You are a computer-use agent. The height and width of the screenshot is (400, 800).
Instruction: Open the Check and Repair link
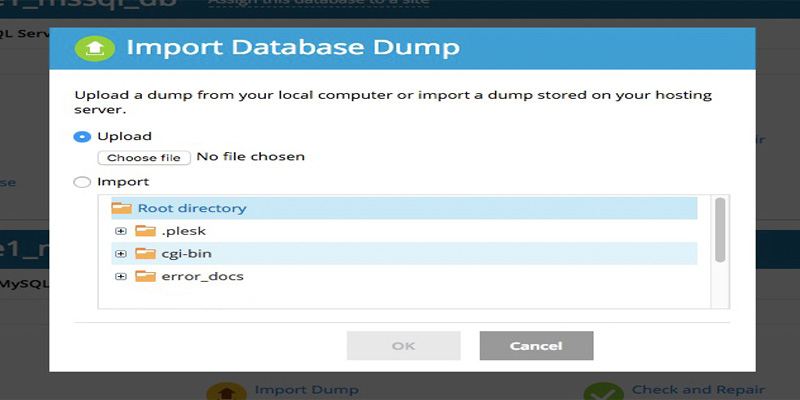click(698, 390)
